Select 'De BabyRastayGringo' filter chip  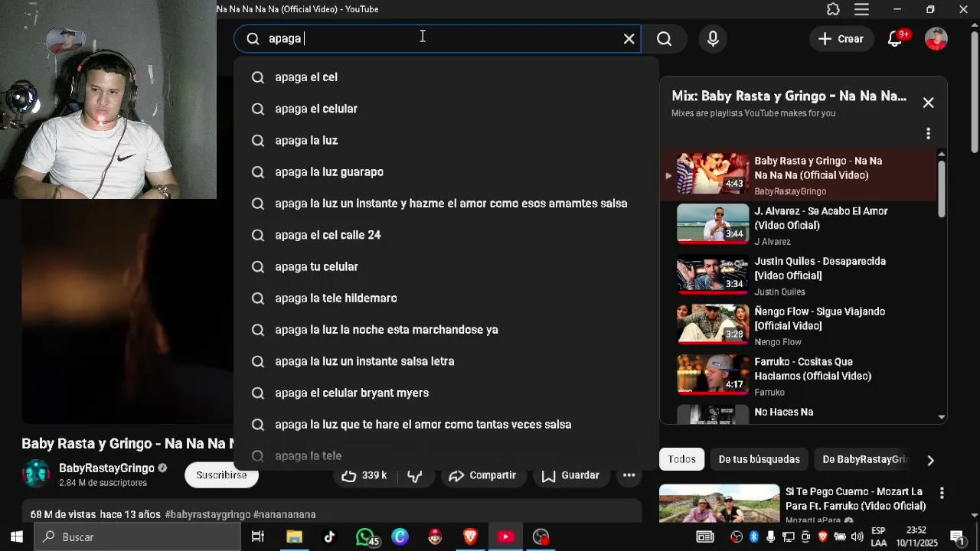click(x=865, y=459)
